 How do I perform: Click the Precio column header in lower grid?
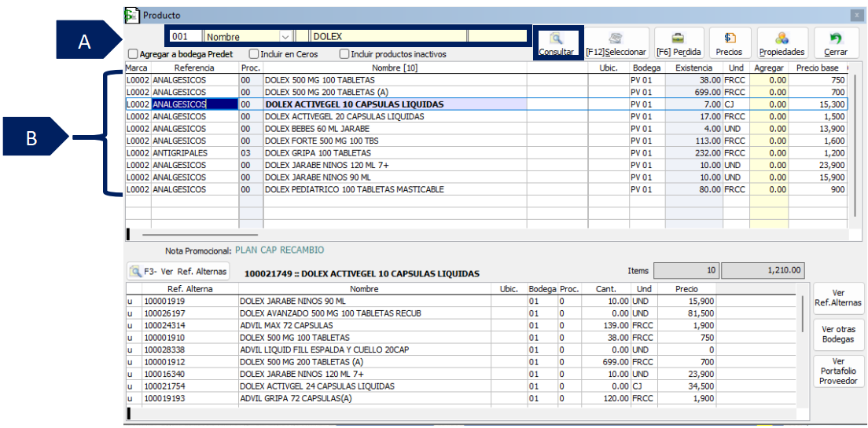(687, 289)
